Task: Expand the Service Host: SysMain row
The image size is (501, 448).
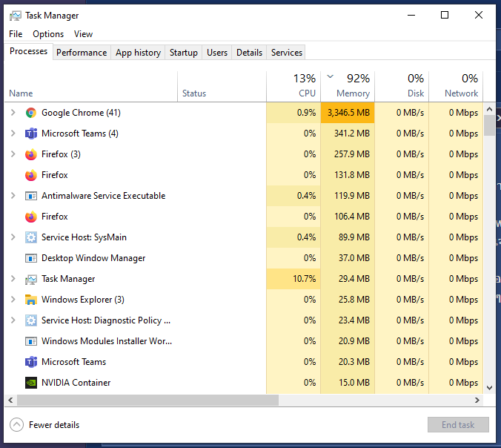Action: pos(13,237)
